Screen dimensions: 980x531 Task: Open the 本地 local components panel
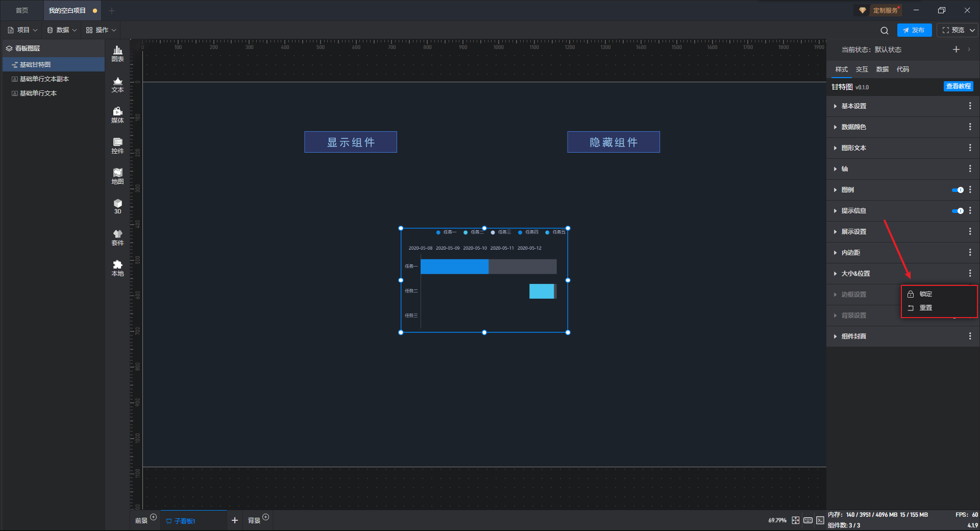tap(117, 268)
